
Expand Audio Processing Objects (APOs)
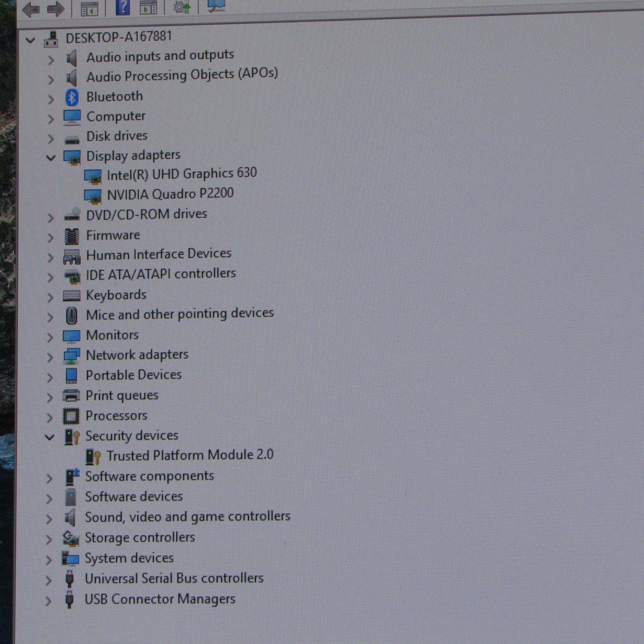(51, 80)
